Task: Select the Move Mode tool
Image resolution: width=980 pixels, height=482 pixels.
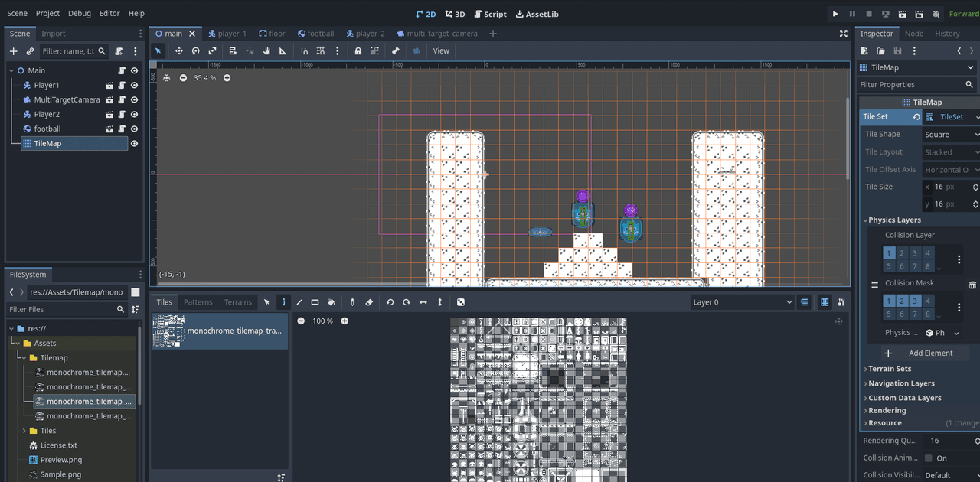Action: pyautogui.click(x=178, y=50)
